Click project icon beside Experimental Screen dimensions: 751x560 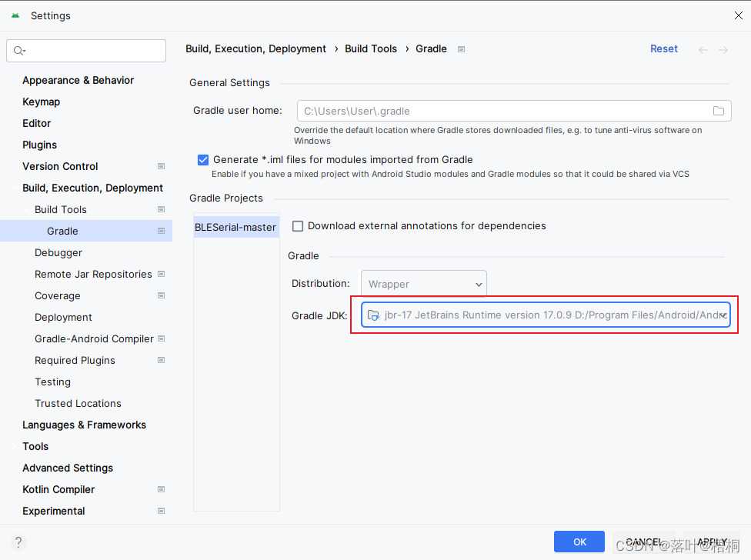pos(162,512)
